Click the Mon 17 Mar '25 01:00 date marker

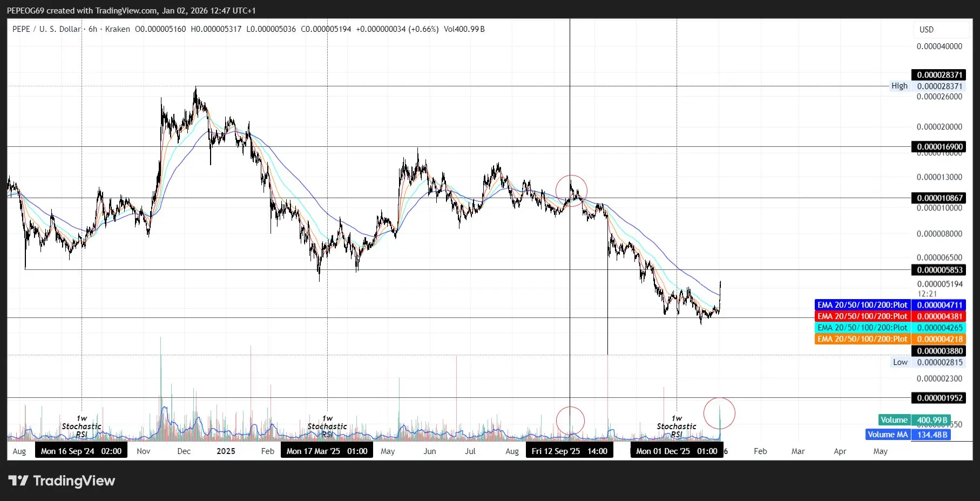327,451
